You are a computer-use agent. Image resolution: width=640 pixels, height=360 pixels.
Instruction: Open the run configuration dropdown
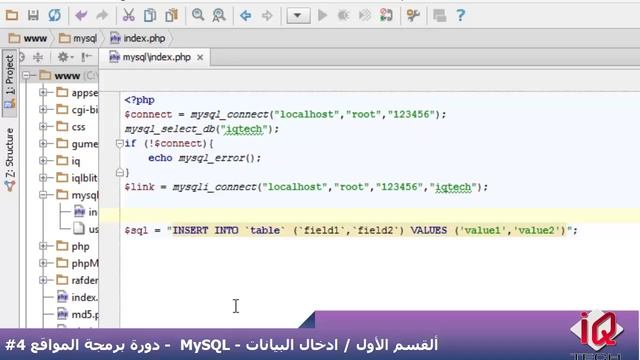coord(298,16)
